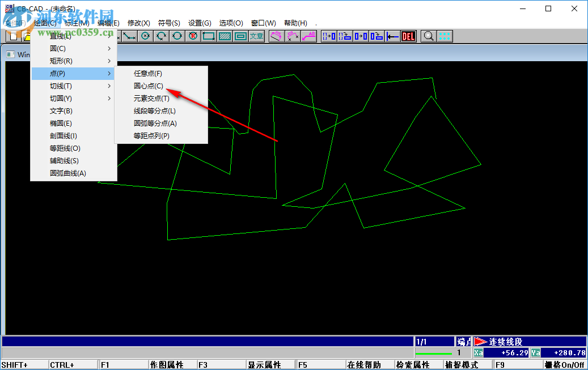Click the grid dots toolbar icon
Screen dimensions: 588x370
pyautogui.click(x=446, y=36)
